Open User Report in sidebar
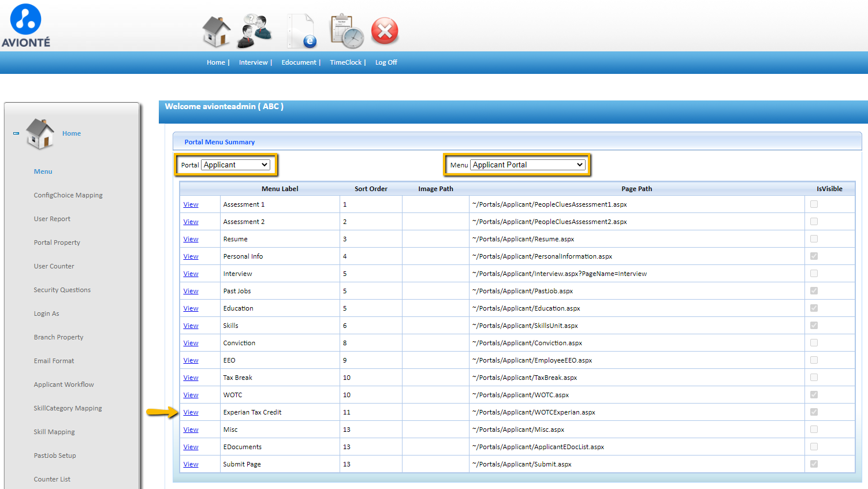Screen dimensions: 868x489 point(52,219)
